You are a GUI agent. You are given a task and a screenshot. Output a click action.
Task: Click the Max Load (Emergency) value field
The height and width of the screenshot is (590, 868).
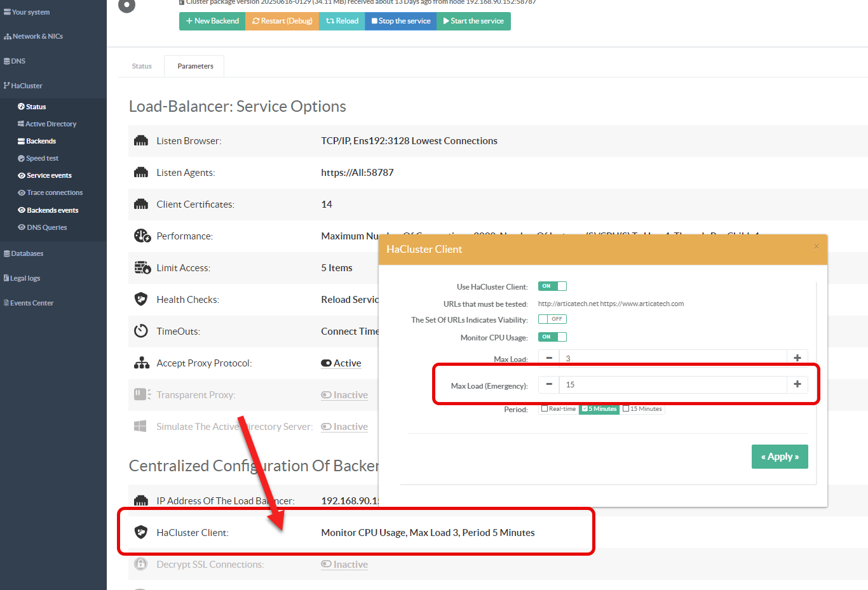(672, 385)
